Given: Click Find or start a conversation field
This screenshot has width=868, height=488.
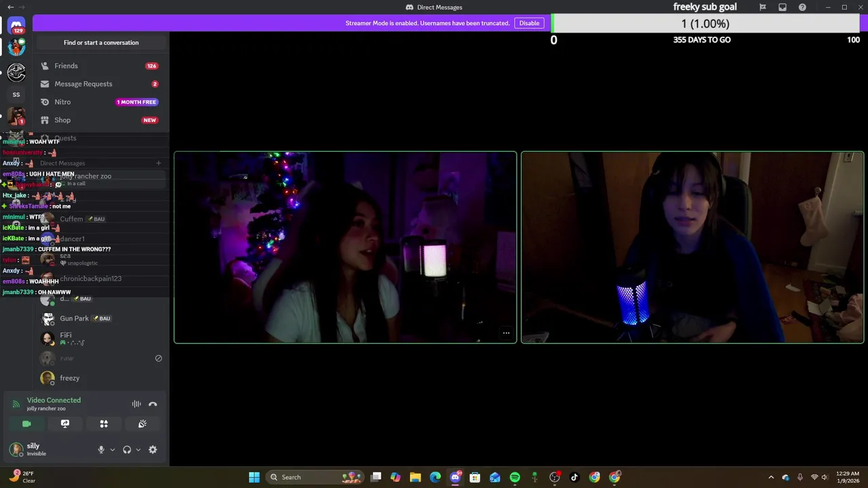Looking at the screenshot, I should click(x=101, y=43).
